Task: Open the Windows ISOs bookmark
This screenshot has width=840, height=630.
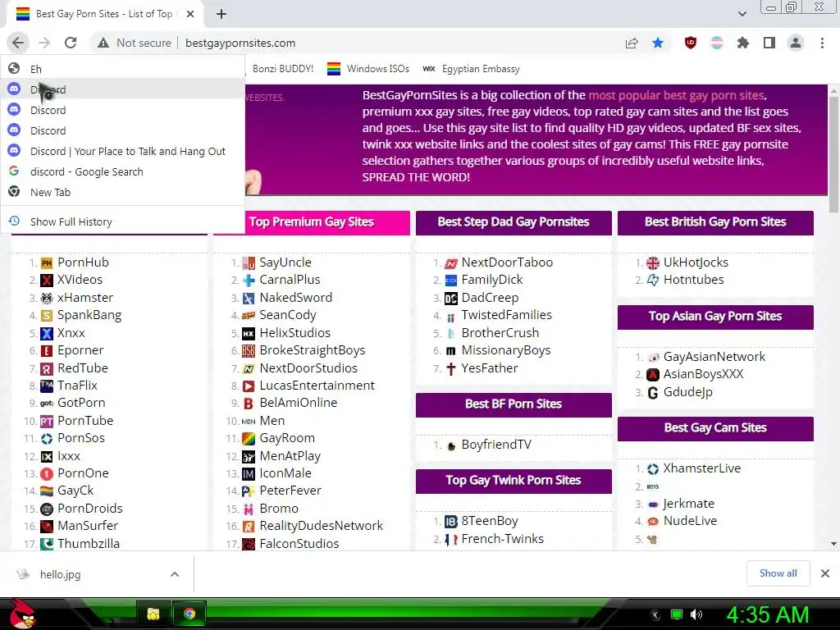Action: click(x=368, y=69)
